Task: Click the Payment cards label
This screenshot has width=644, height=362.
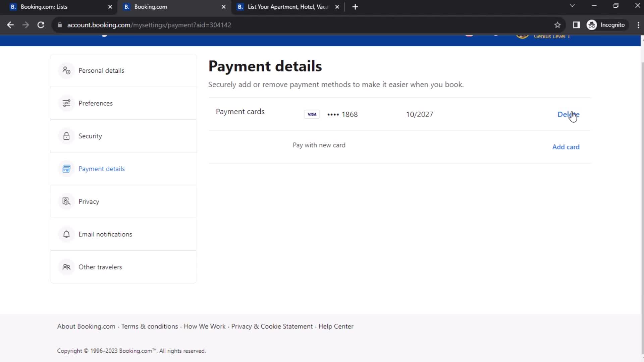Action: point(240,112)
